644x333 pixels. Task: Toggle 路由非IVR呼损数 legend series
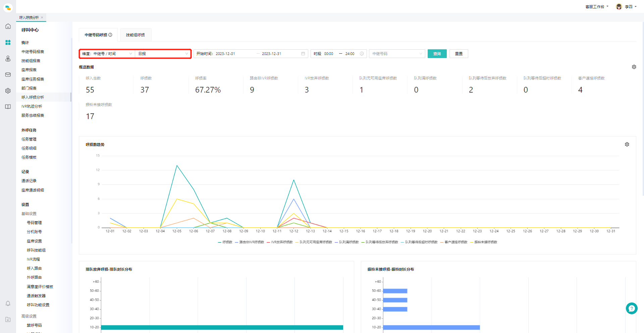pyautogui.click(x=250, y=242)
